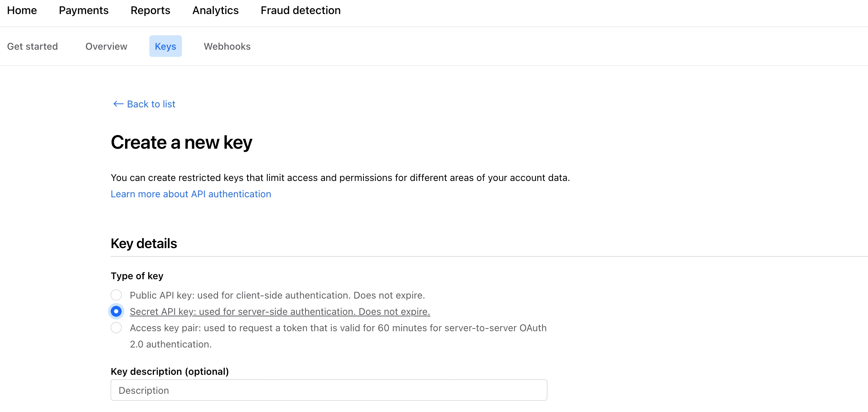Click the Public API key description text

(x=277, y=295)
